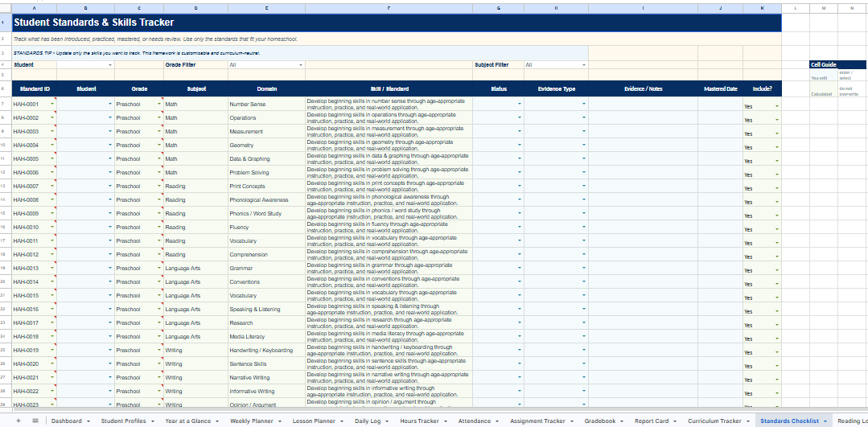Select the Problem Solving domain cell
The image size is (868, 427).
click(x=266, y=173)
